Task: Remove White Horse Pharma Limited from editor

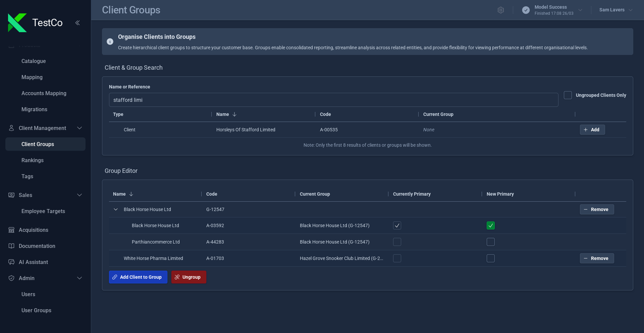Action: tap(597, 258)
